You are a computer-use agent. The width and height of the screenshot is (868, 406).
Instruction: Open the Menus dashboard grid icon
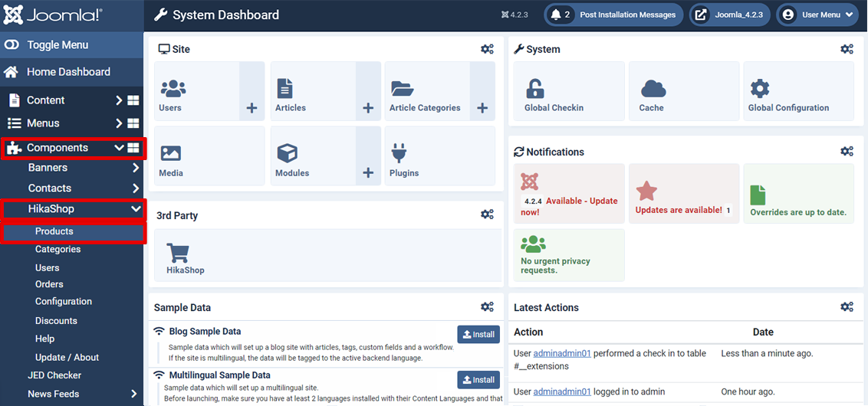pos(133,123)
